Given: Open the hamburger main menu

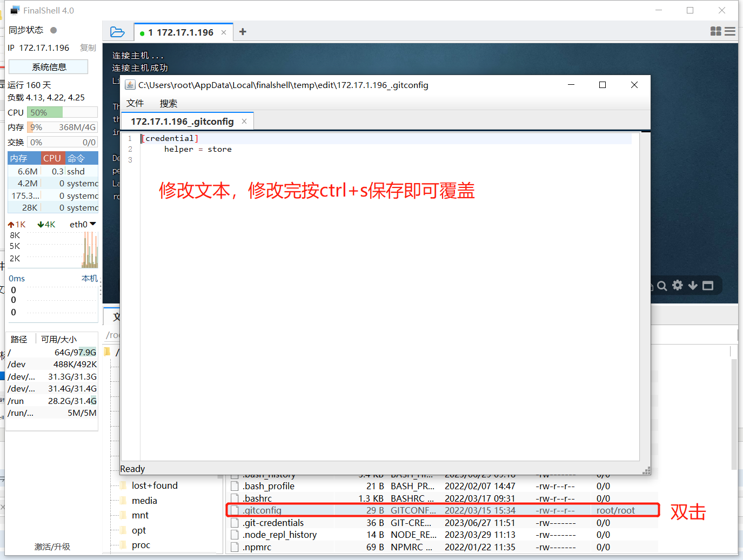Looking at the screenshot, I should coord(730,31).
